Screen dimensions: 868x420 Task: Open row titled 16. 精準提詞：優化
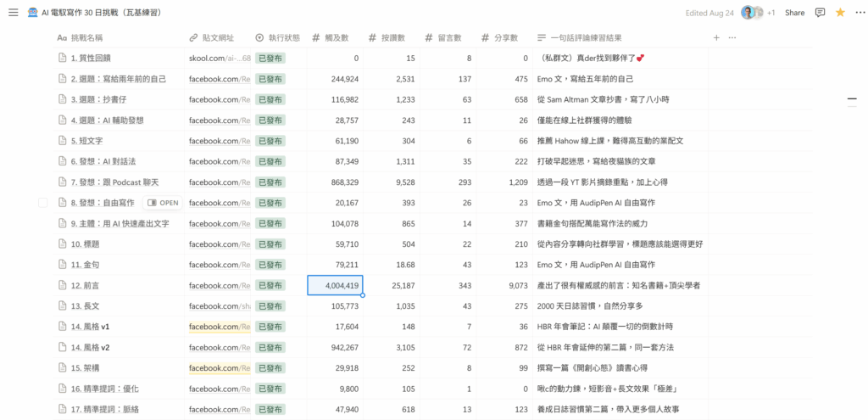tap(104, 389)
